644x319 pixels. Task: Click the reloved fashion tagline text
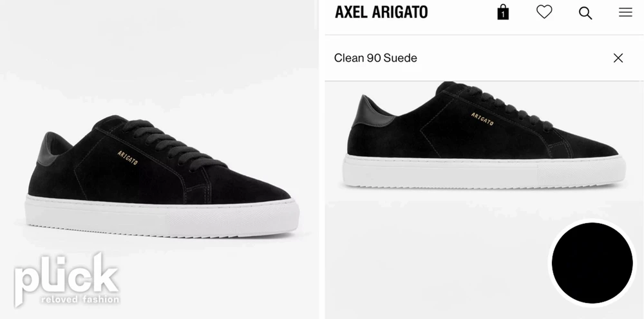[80, 299]
